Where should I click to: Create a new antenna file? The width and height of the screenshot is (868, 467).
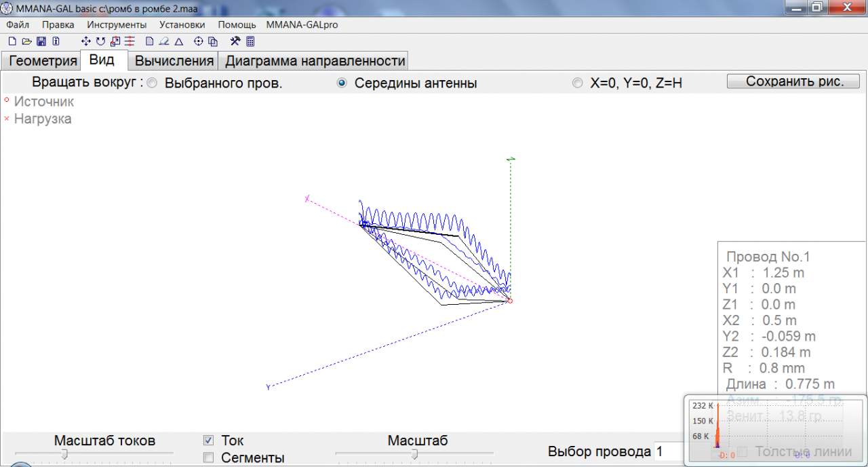[12, 41]
